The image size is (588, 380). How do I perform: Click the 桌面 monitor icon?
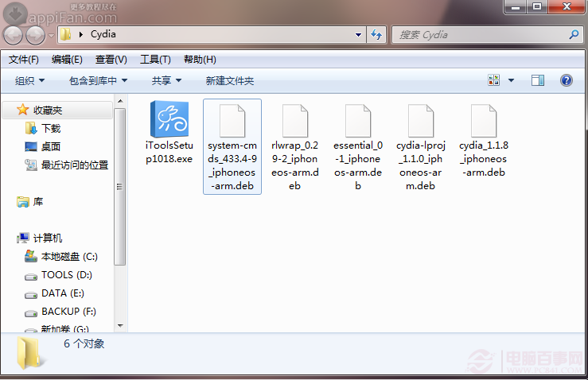[31, 146]
